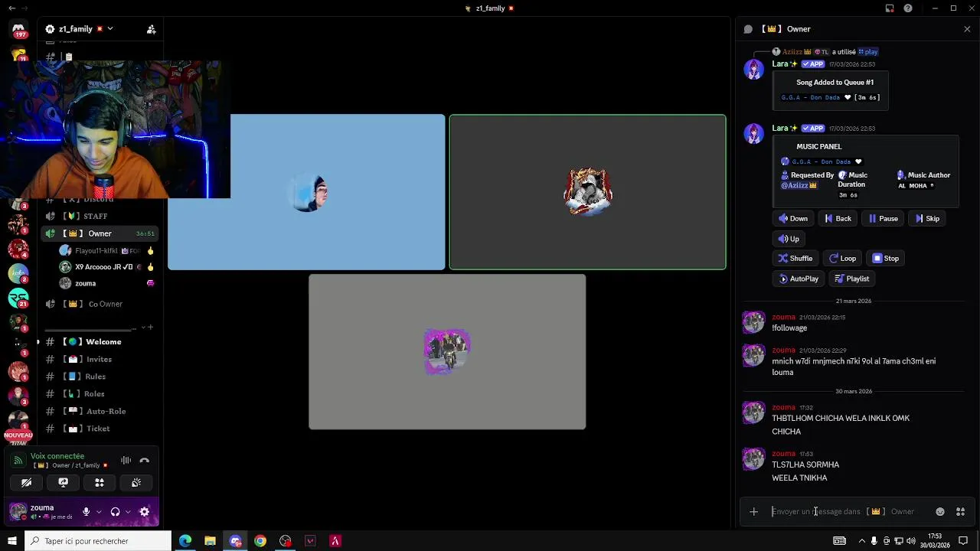Open the 'play' slash command link
The height and width of the screenshot is (551, 980).
pos(868,52)
